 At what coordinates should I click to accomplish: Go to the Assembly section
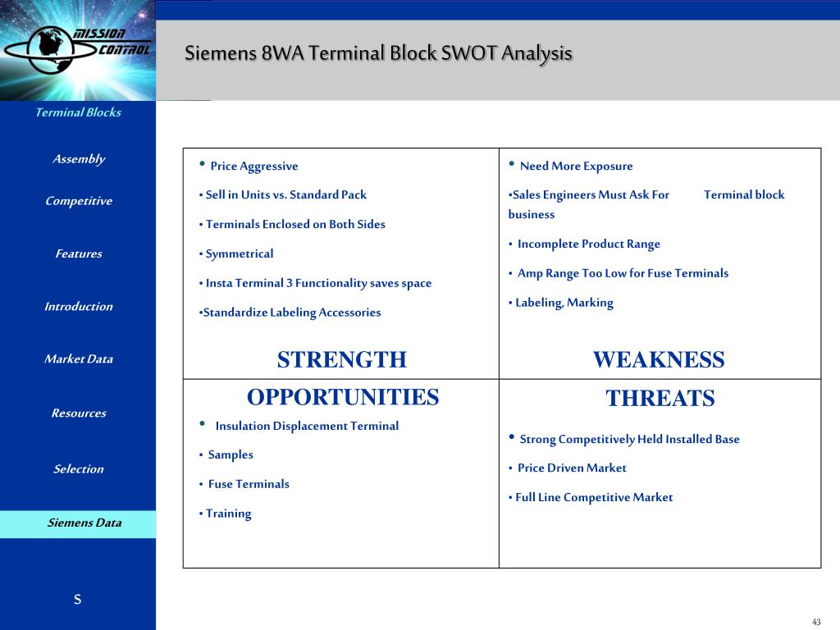tap(79, 159)
